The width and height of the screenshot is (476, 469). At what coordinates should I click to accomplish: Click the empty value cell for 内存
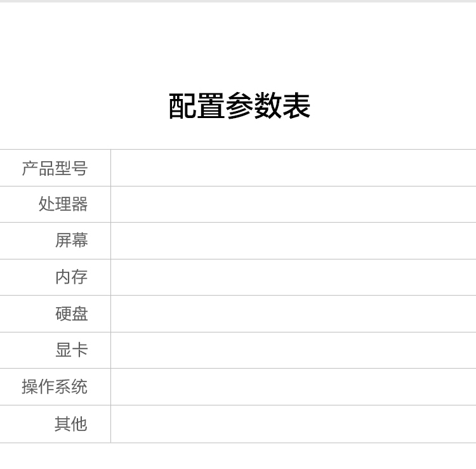pos(294,277)
